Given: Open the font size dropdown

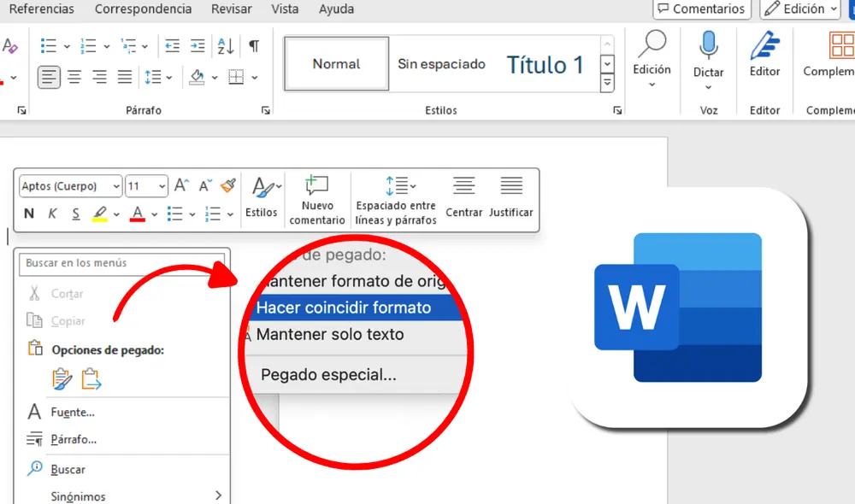Looking at the screenshot, I should pyautogui.click(x=144, y=185).
